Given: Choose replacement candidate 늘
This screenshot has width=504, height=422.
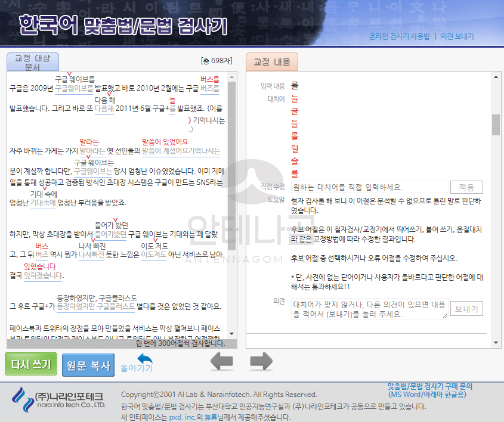Looking at the screenshot, I should tap(295, 98).
